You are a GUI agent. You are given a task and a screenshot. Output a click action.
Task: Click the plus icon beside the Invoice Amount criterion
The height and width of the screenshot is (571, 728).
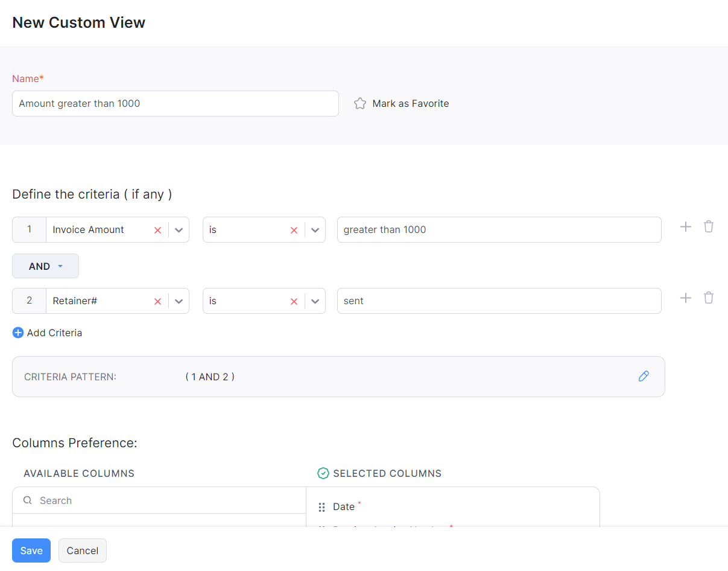click(x=685, y=226)
